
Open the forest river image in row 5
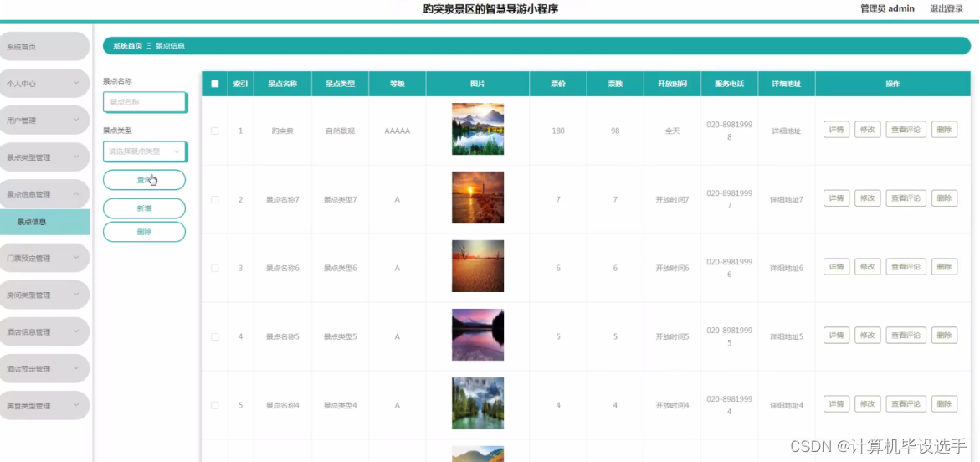478,403
